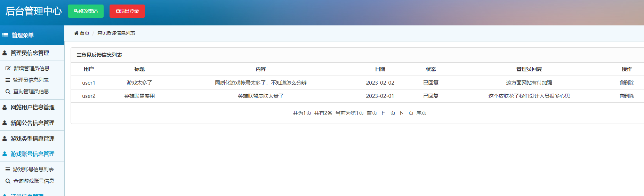The width and height of the screenshot is (644, 196).
Task: Click 已回复 status in user1 row
Action: (x=431, y=83)
